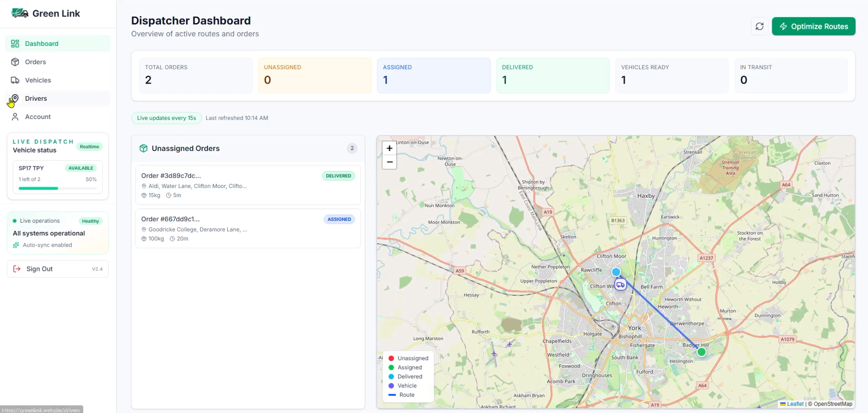The image size is (868, 413).
Task: Select the Dashboard sidebar item
Action: coord(42,43)
